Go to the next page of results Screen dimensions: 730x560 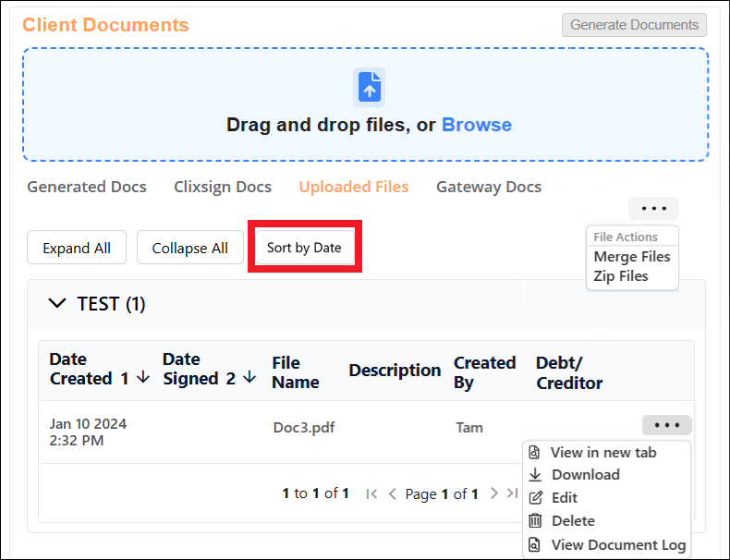pyautogui.click(x=494, y=493)
